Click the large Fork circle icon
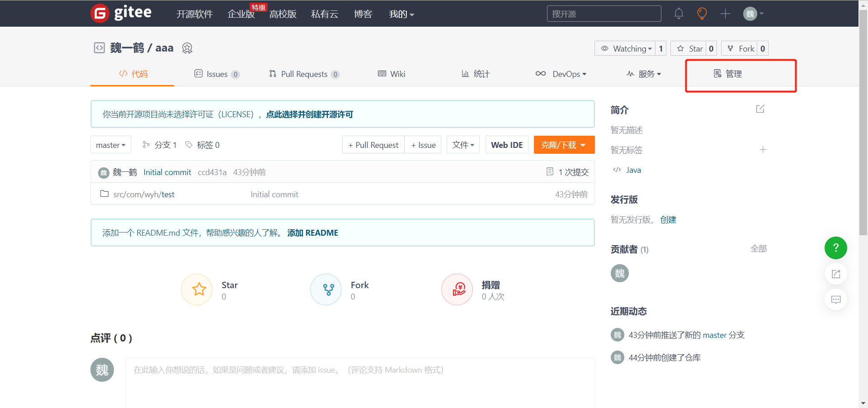 pyautogui.click(x=326, y=289)
